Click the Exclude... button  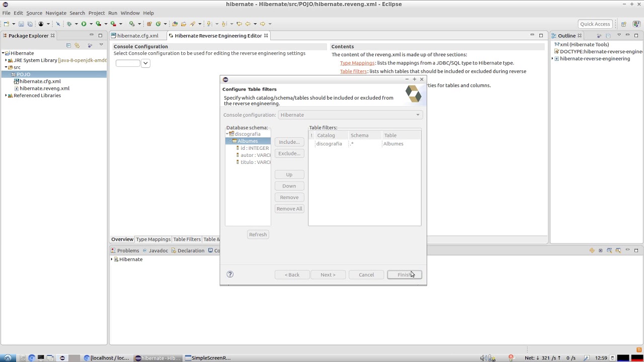289,153
